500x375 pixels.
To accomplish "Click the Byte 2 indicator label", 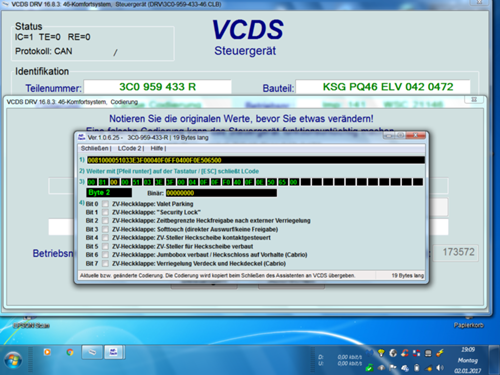I will click(x=109, y=193).
